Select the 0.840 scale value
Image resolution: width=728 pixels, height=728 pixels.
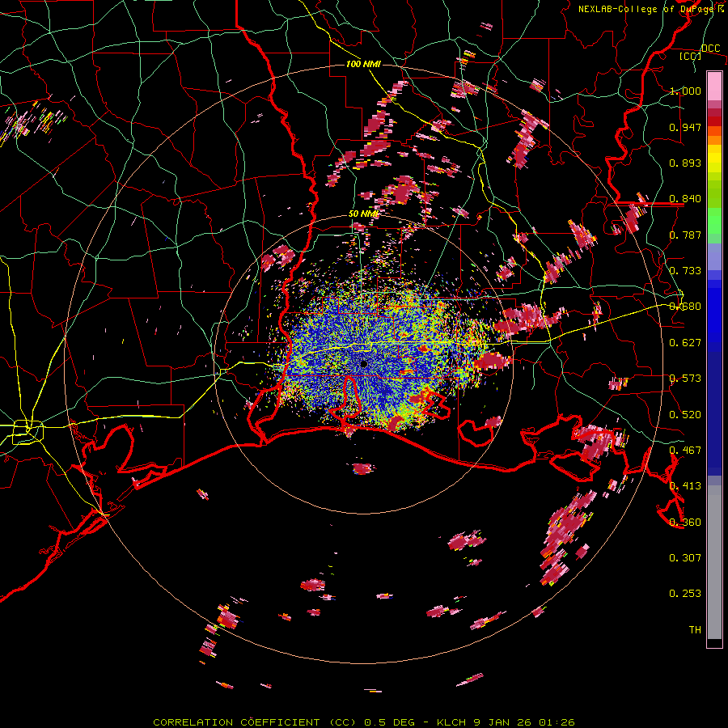click(x=685, y=199)
